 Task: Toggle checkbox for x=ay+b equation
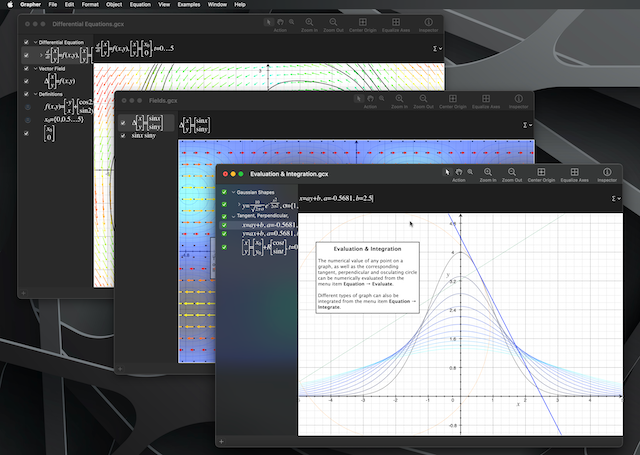pyautogui.click(x=224, y=225)
